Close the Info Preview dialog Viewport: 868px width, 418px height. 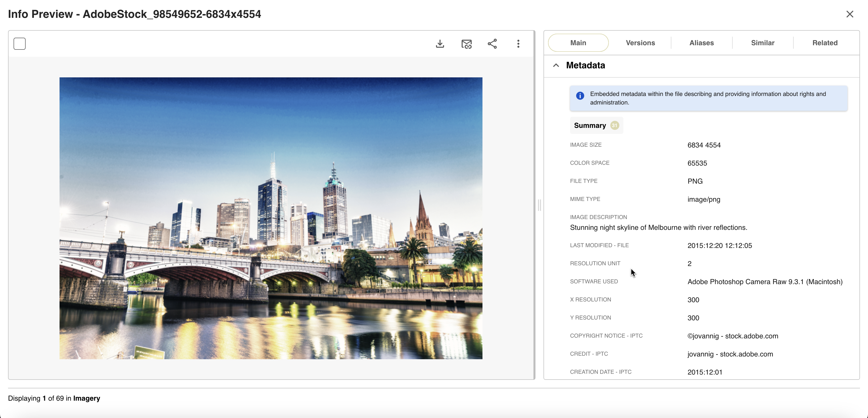tap(849, 14)
